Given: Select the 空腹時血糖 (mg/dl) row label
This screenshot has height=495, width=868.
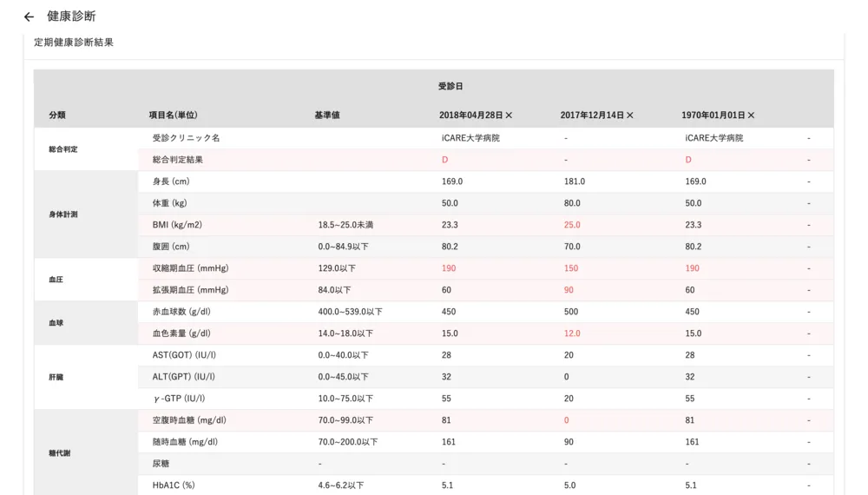Looking at the screenshot, I should [x=189, y=420].
